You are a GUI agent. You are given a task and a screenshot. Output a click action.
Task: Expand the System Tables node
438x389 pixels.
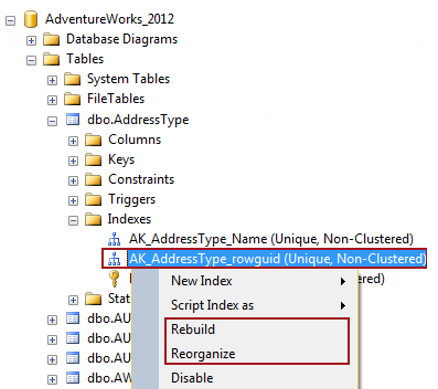point(52,80)
